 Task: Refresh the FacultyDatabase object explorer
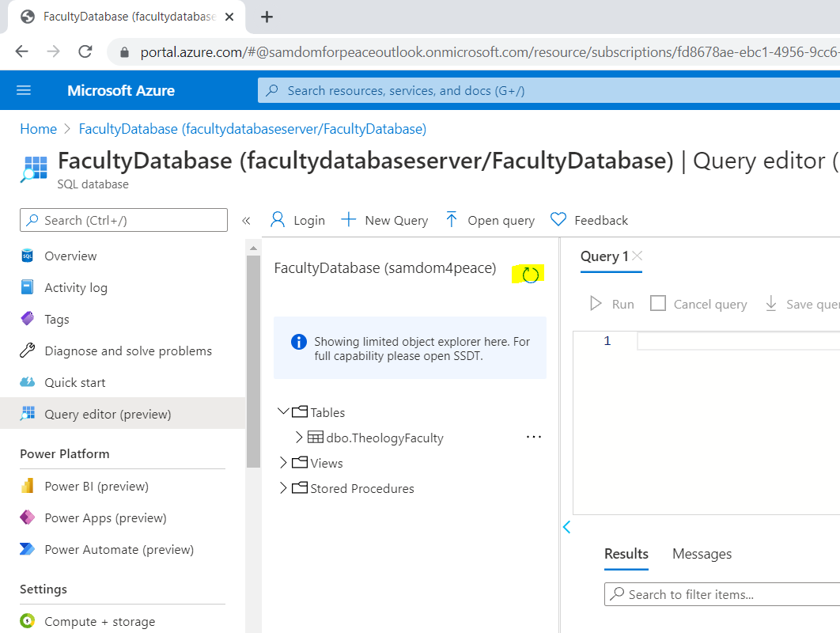[x=530, y=275]
